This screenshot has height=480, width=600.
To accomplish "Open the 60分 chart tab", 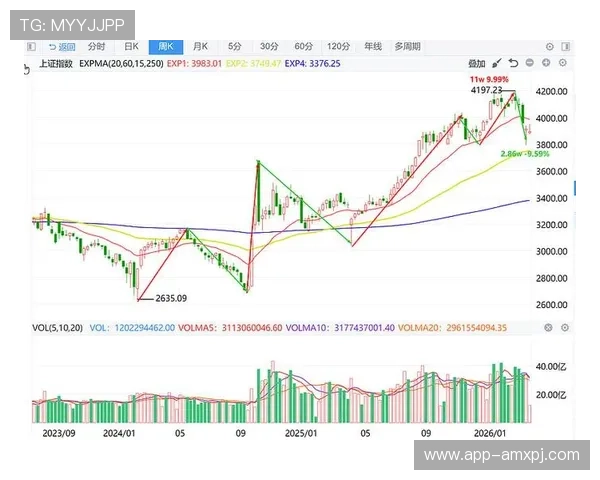I will click(x=303, y=47).
